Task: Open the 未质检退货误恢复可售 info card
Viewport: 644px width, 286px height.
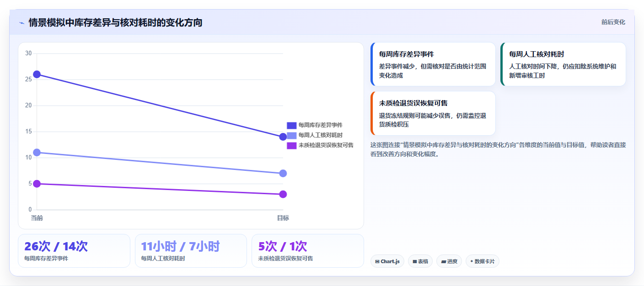Action: coord(433,113)
